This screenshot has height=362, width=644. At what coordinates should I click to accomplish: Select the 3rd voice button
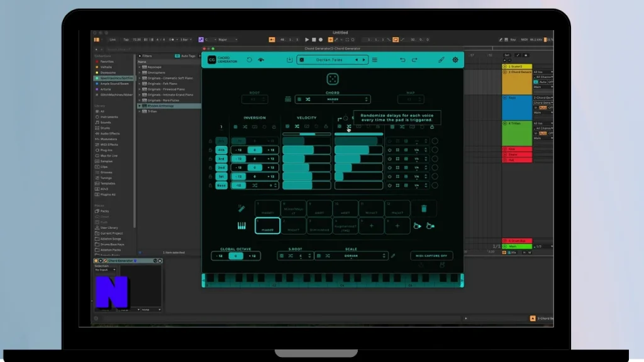[x=221, y=159]
